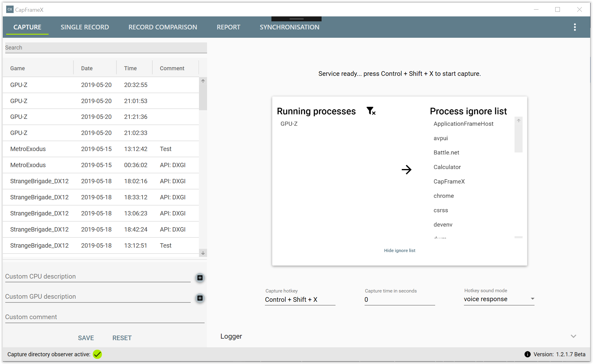
Task: Move process to ignore list arrow
Action: click(x=406, y=169)
